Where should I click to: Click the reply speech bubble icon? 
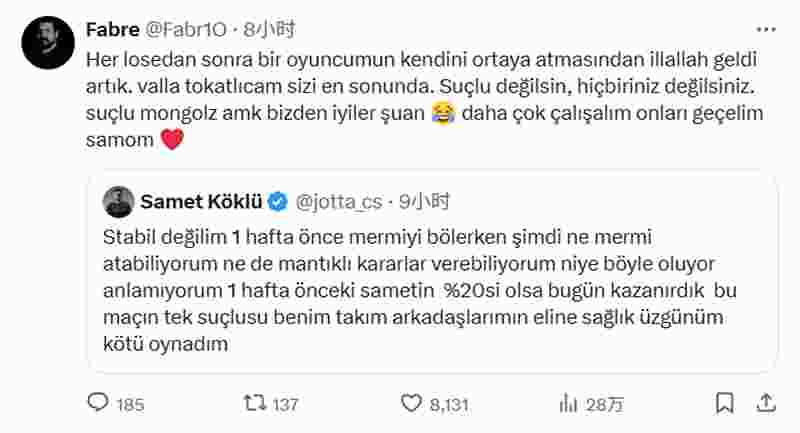click(98, 403)
